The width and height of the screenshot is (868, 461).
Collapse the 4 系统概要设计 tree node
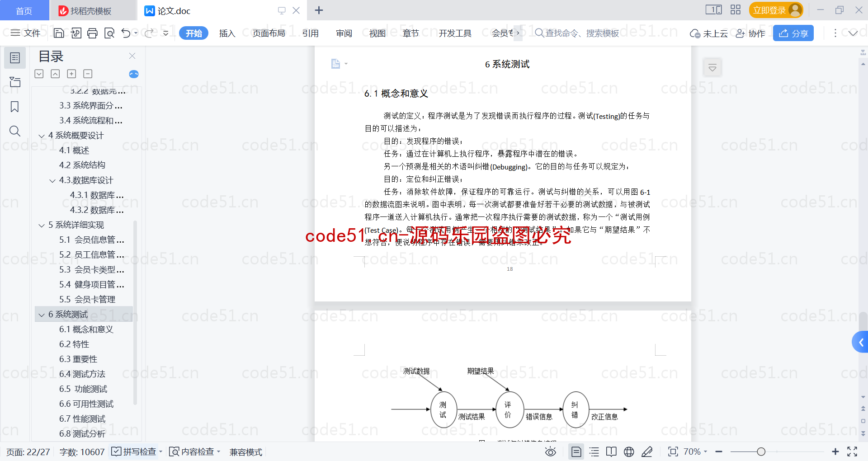click(x=42, y=136)
